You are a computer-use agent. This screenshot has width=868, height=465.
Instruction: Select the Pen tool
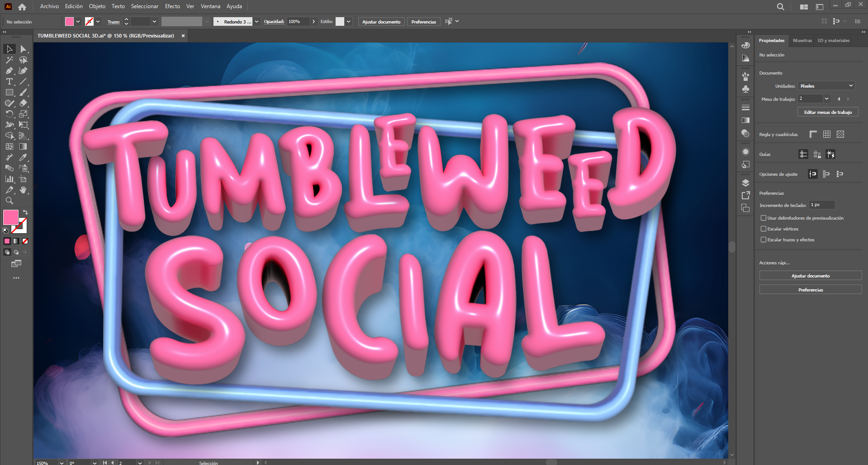coord(9,70)
